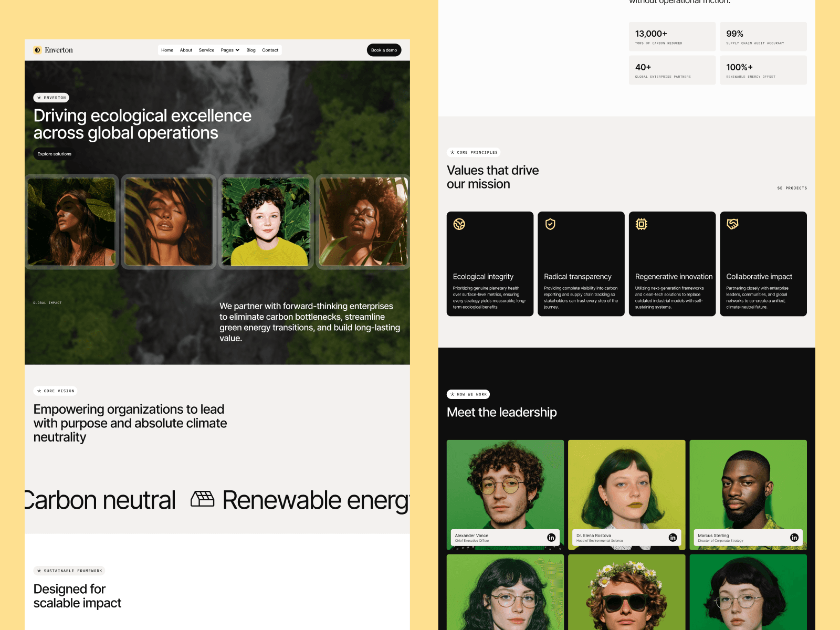
Task: Click the chip icon on Regenerative innovation card
Action: (642, 224)
